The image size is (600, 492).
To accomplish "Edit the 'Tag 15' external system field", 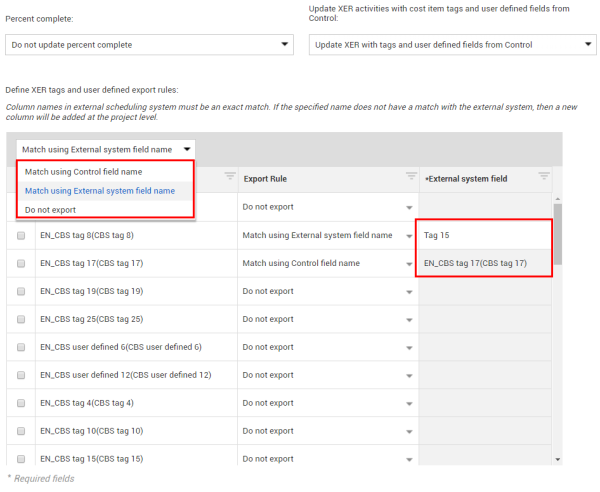I will 484,235.
